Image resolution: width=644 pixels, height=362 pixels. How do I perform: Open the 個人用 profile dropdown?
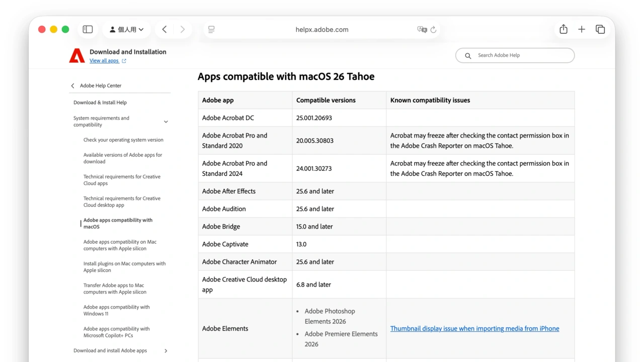pos(127,29)
